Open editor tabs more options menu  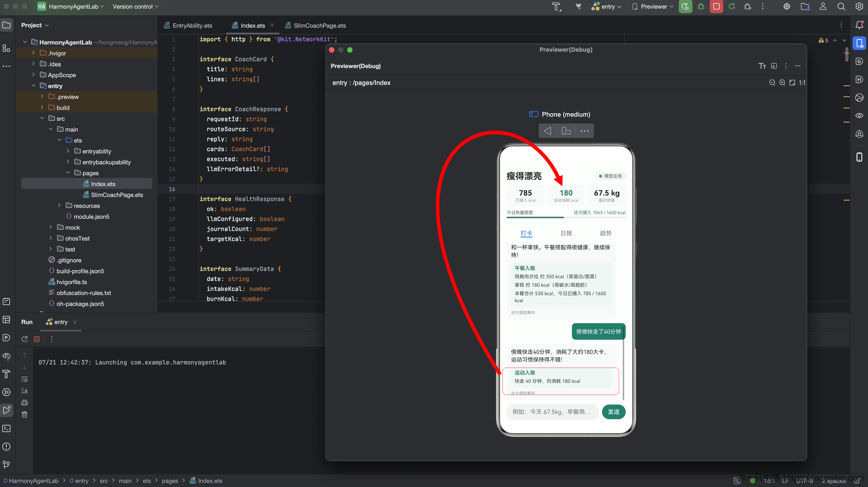click(841, 25)
